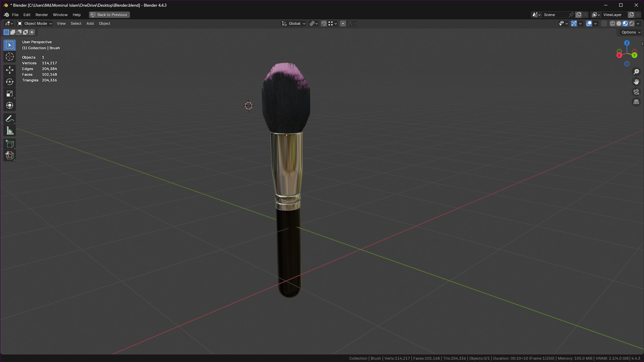Toggle snapping magnet button
Screen dimensions: 644x362
(x=324, y=23)
